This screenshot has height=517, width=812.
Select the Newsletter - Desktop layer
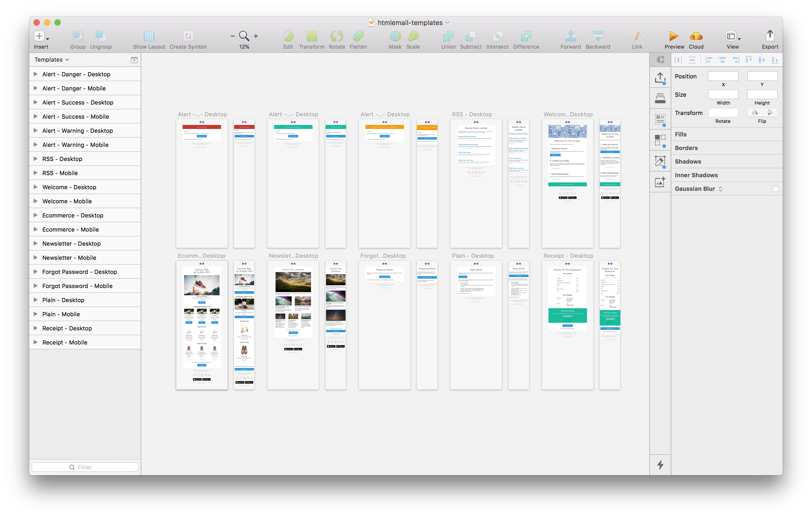tap(71, 243)
